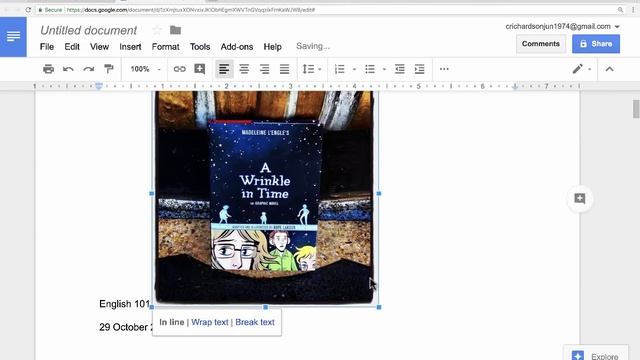Viewport: 640px width, 360px height.
Task: Open the File menu
Action: click(47, 47)
